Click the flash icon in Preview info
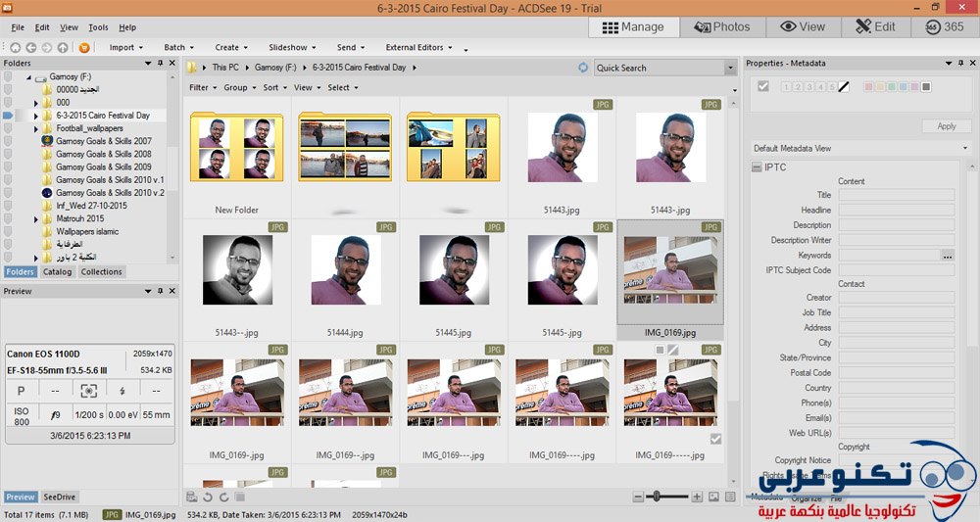This screenshot has height=522, width=980. 122,391
